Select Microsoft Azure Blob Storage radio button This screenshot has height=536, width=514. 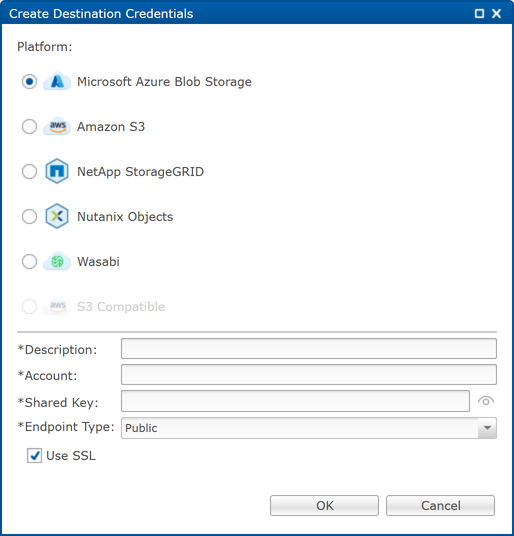click(29, 82)
